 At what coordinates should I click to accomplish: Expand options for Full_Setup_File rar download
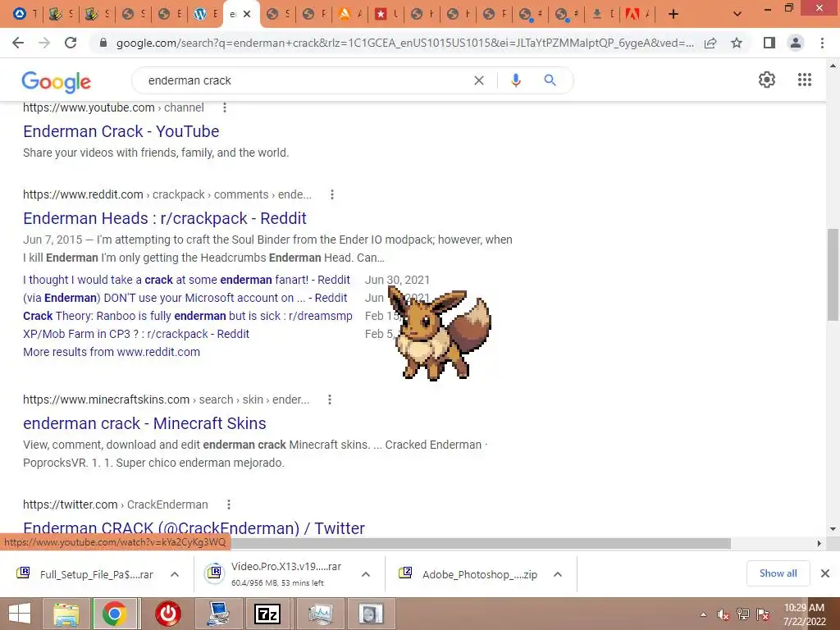point(175,574)
